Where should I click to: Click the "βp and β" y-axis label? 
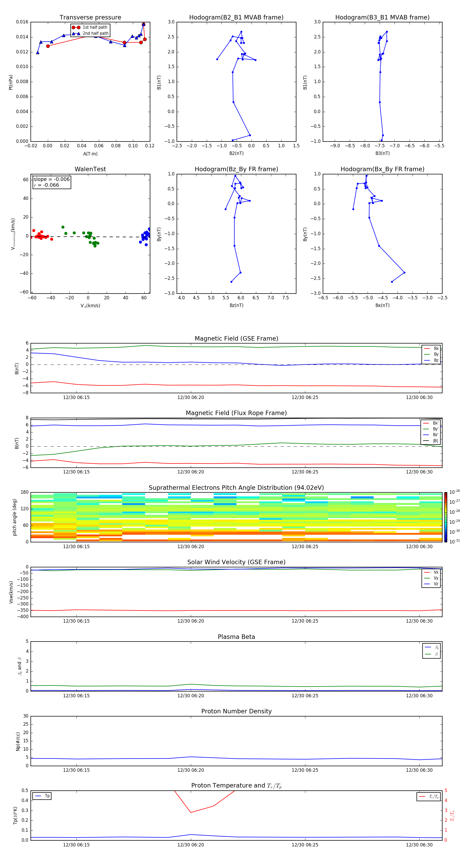(x=19, y=666)
